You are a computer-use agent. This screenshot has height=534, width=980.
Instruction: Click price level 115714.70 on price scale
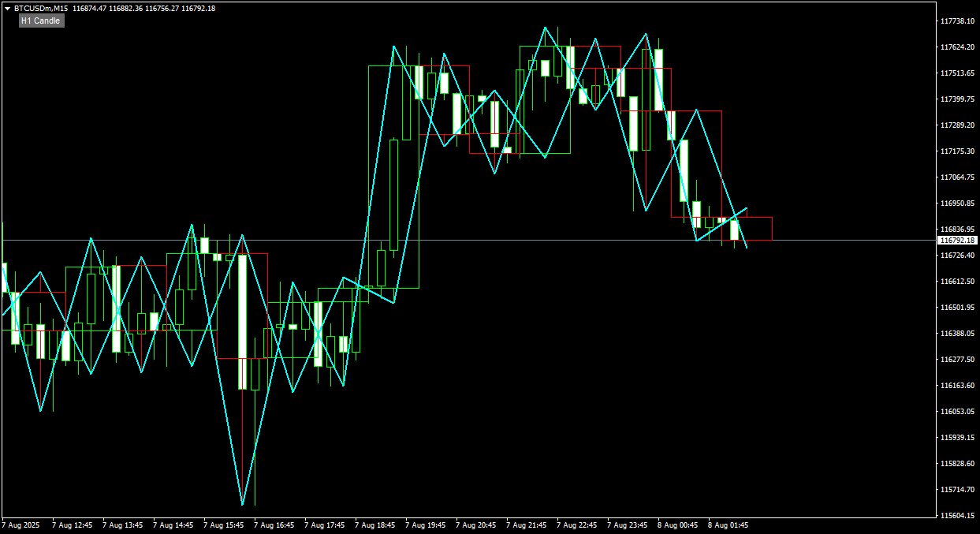[x=956, y=490]
